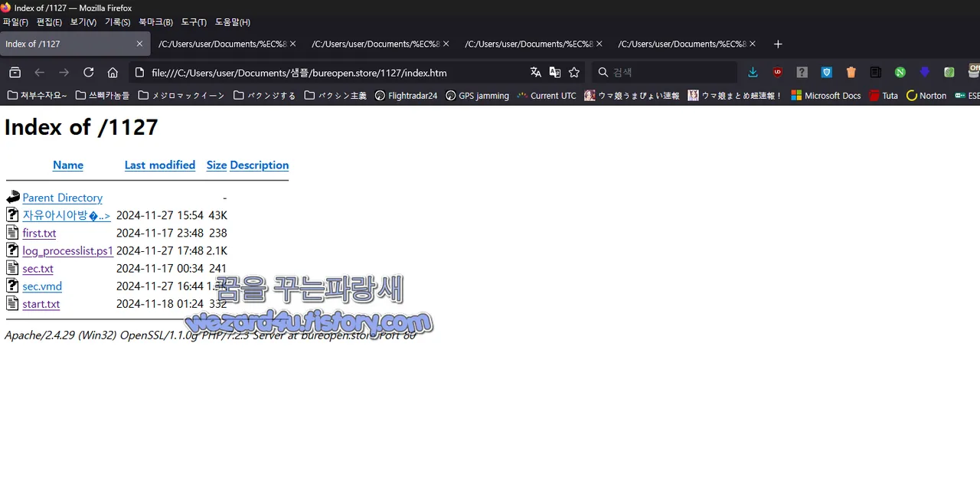Click the unknown-file icon beside log_processlist.ps1
This screenshot has height=497, width=980.
[x=12, y=250]
